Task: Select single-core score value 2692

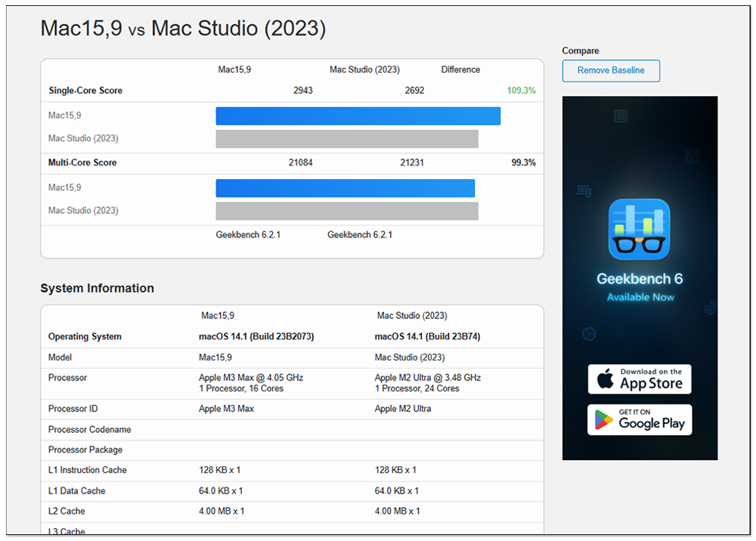Action: [x=414, y=91]
